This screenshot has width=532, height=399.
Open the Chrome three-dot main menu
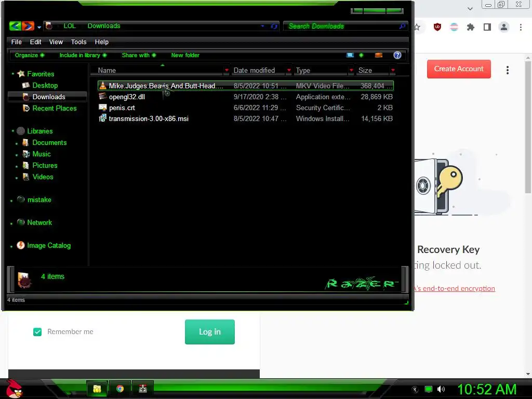[521, 27]
